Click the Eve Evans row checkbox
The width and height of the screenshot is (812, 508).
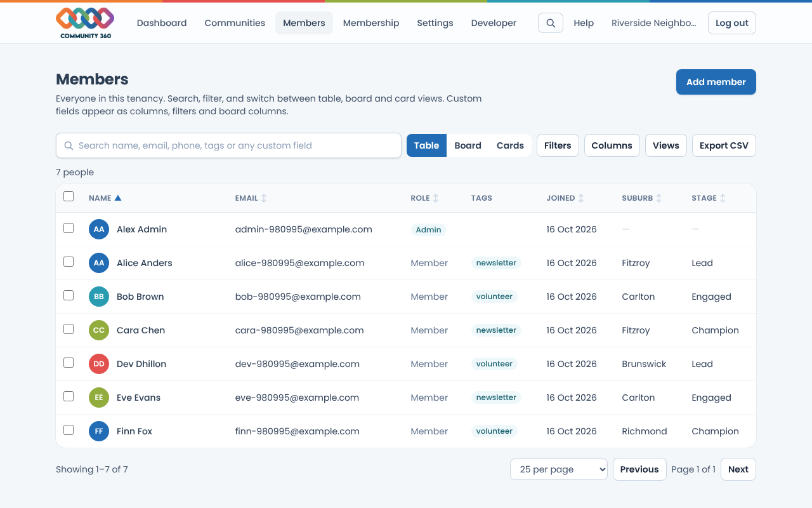69,396
